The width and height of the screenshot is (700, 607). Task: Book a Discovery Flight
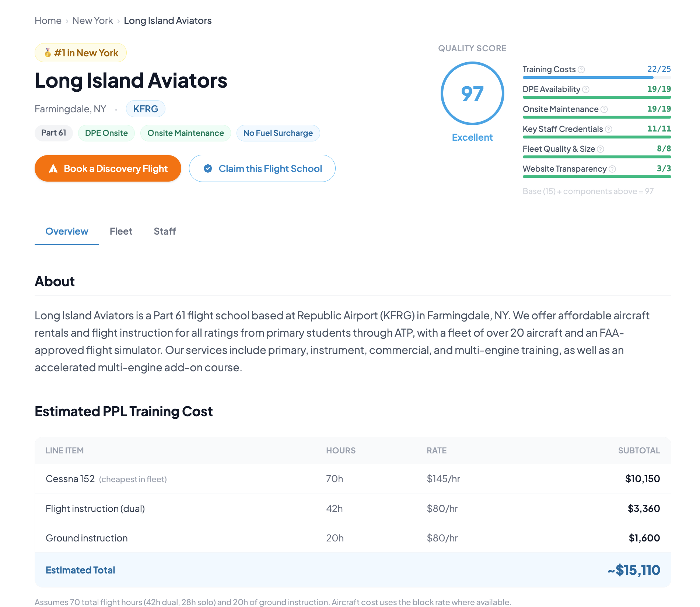[108, 168]
